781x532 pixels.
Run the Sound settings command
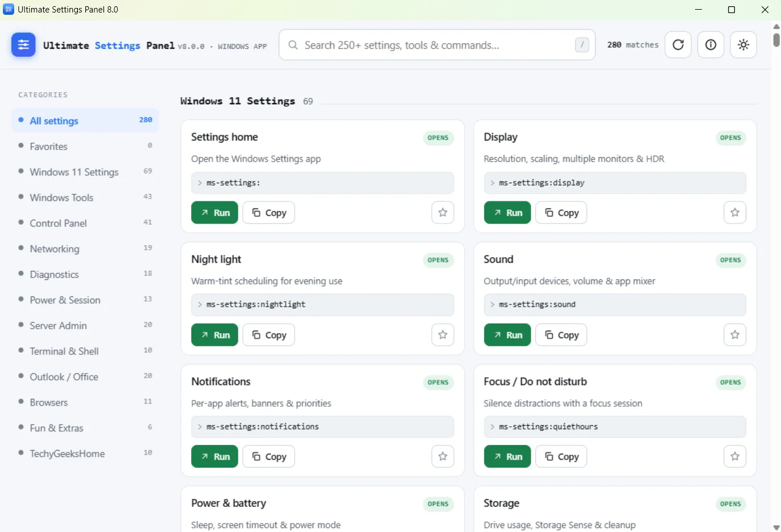[507, 335]
